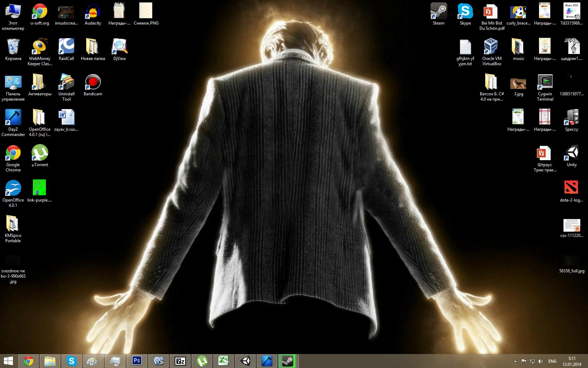Image resolution: width=588 pixels, height=368 pixels.
Task: Launch the u-soft.org Chrome shortcut on the desktop
Action: pos(40,14)
